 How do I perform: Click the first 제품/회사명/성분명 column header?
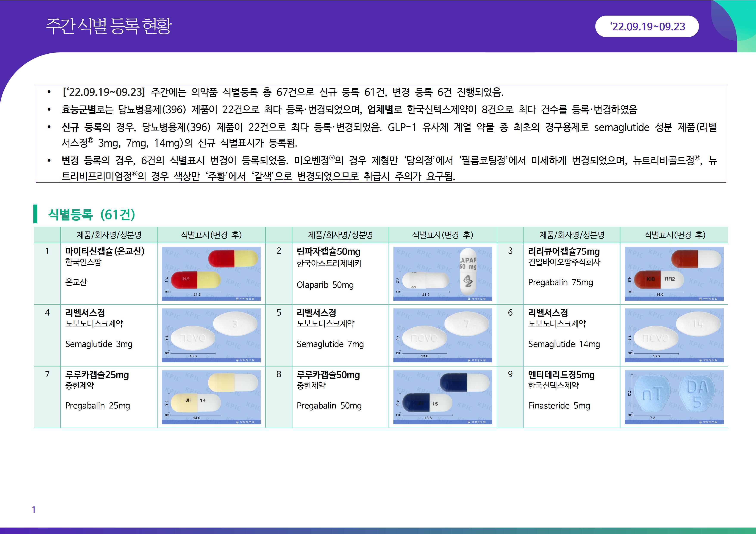click(x=109, y=235)
